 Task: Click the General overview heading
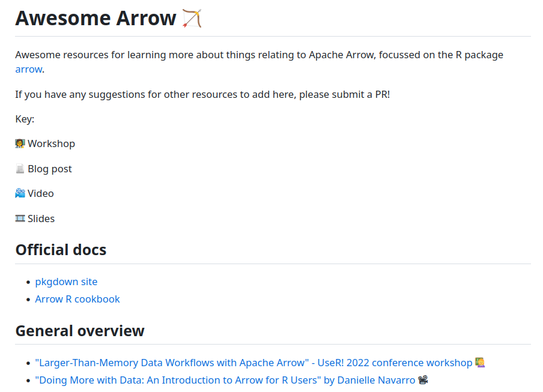tap(80, 331)
